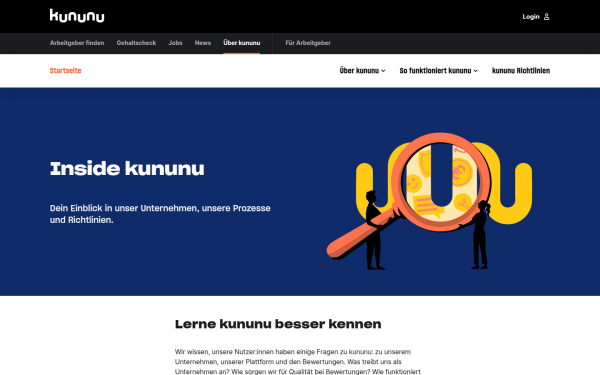Select the Über kununu top nav tab
The width and height of the screenshot is (600, 375).
point(242,43)
